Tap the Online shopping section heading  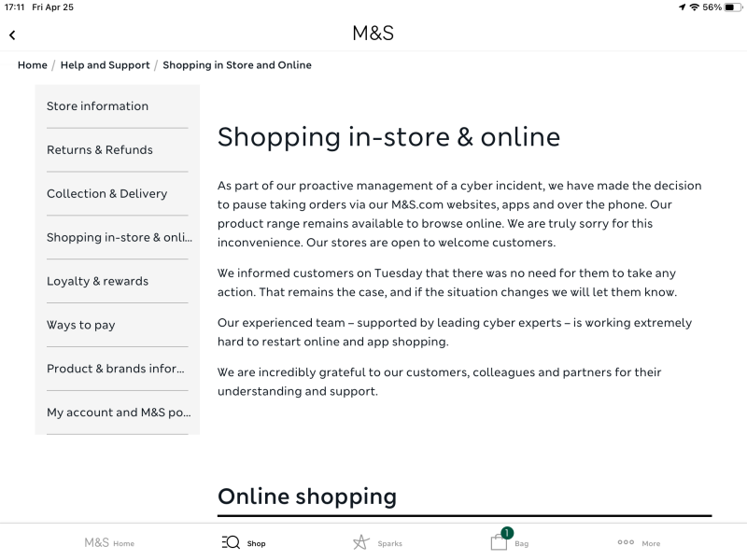pyautogui.click(x=307, y=497)
